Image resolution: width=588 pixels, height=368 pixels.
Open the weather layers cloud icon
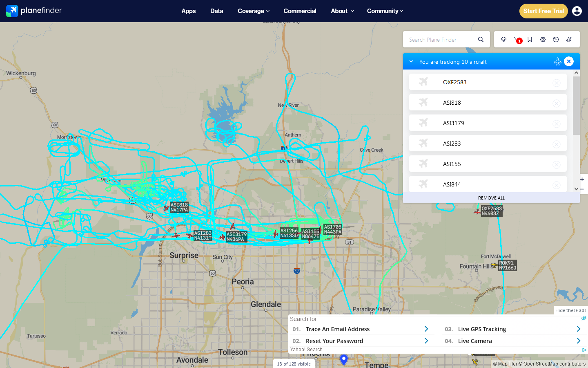point(503,40)
